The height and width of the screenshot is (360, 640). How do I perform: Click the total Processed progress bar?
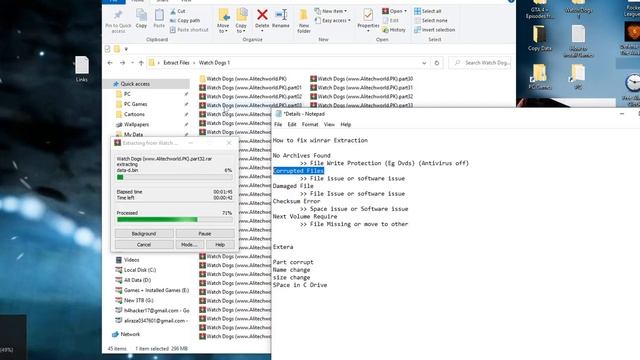click(x=175, y=220)
